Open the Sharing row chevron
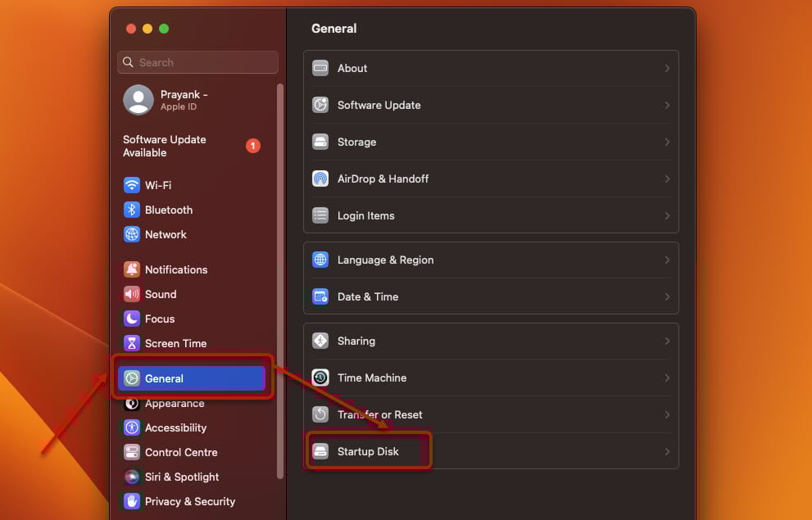The width and height of the screenshot is (812, 520). point(667,341)
